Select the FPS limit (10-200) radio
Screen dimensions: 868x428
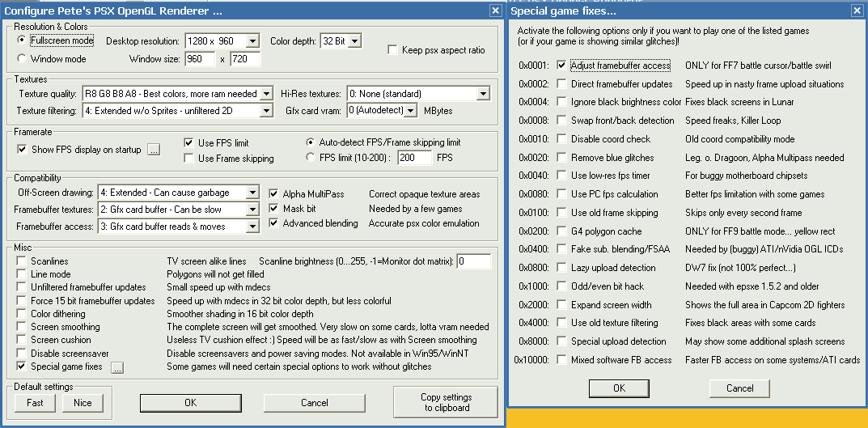tap(311, 157)
